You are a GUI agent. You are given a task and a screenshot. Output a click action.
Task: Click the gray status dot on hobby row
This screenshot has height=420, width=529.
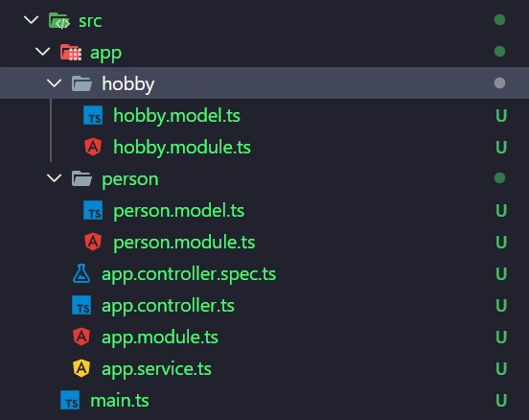click(x=499, y=83)
